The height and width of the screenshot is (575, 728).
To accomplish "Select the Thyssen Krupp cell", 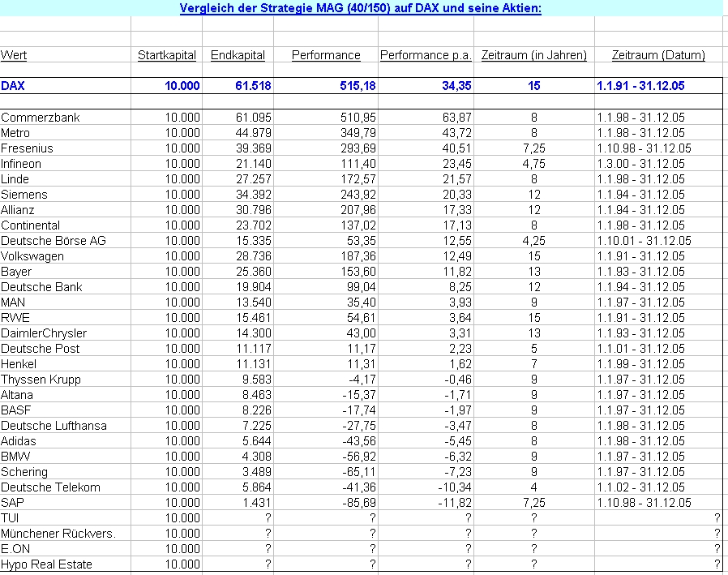I will pyautogui.click(x=41, y=380).
